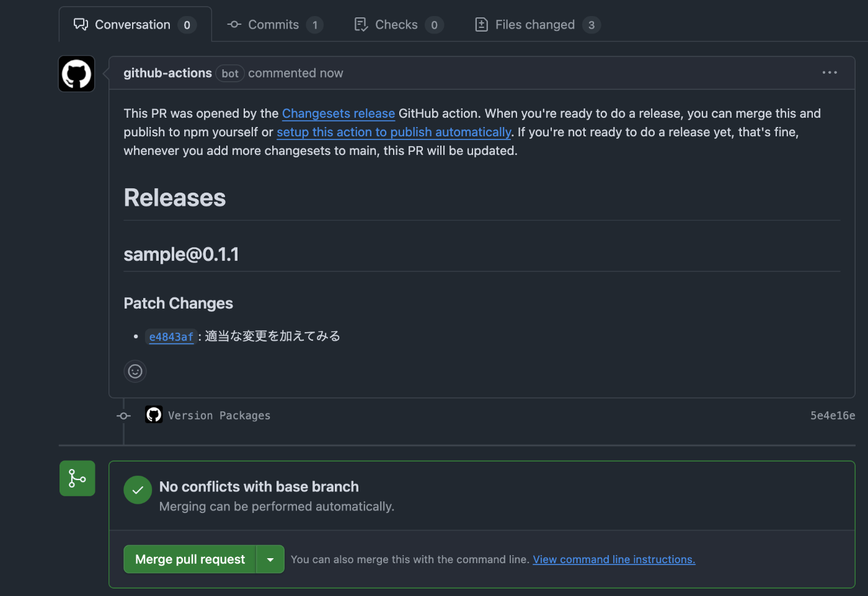Open the Files changed tab

coord(538,25)
